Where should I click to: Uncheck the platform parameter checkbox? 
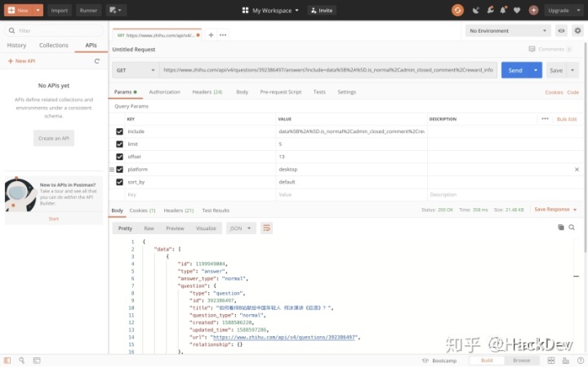click(x=119, y=170)
